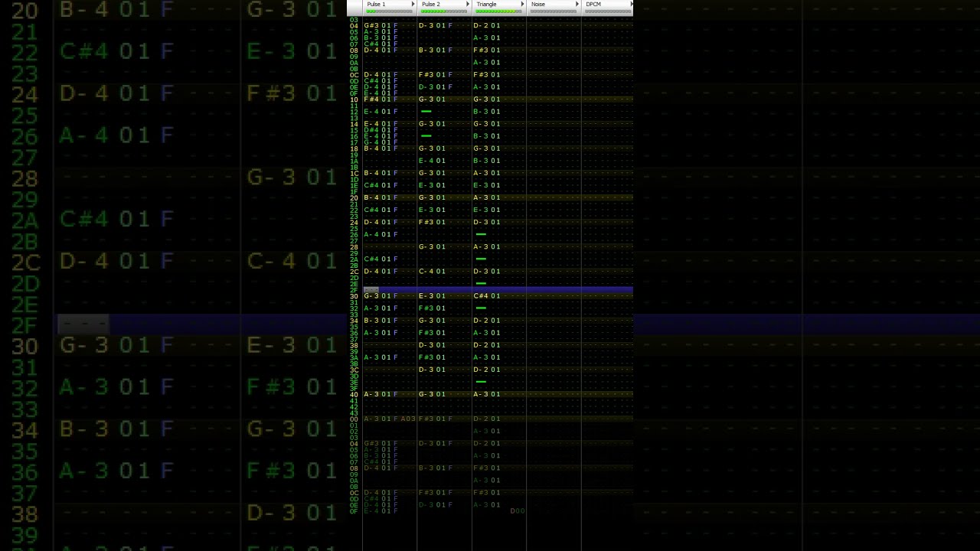Select the A-4 note in row 26
The width and height of the screenshot is (980, 551).
click(371, 234)
